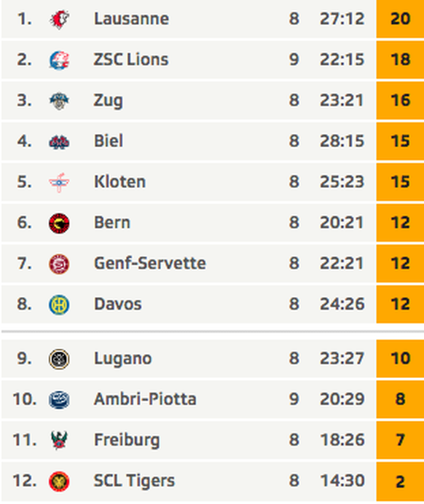The image size is (424, 504).
Task: Click the Bern bear logo
Action: point(59,223)
